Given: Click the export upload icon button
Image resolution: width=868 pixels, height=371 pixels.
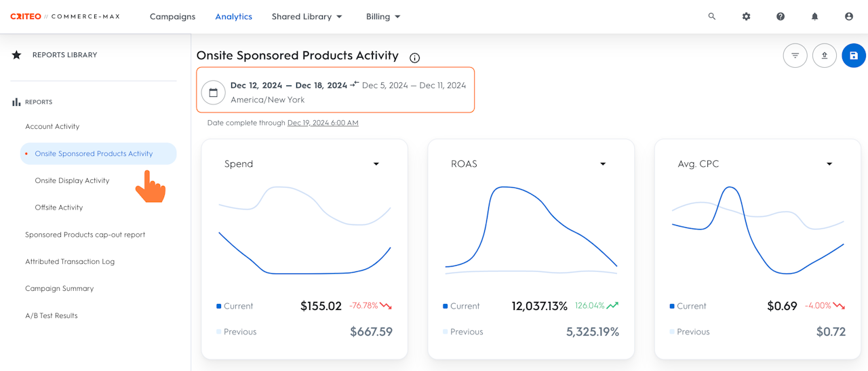Looking at the screenshot, I should click(x=825, y=56).
